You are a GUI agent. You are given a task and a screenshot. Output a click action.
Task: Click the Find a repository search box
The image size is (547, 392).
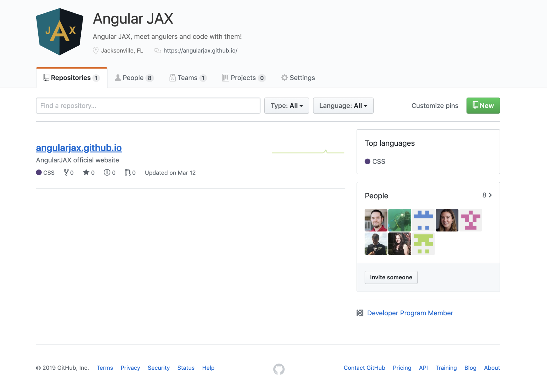[x=148, y=106]
